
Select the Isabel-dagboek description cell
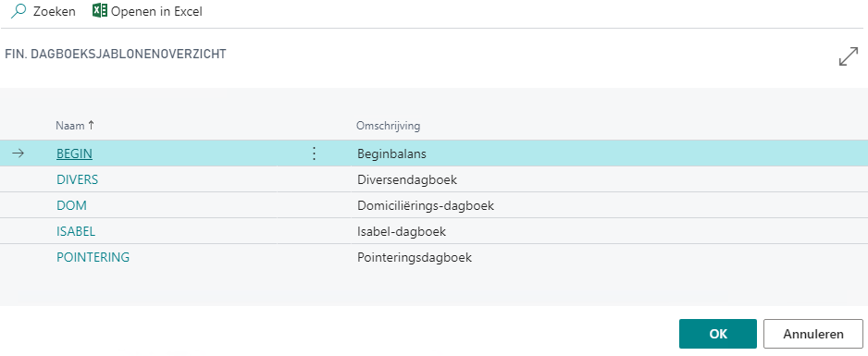pyautogui.click(x=402, y=231)
